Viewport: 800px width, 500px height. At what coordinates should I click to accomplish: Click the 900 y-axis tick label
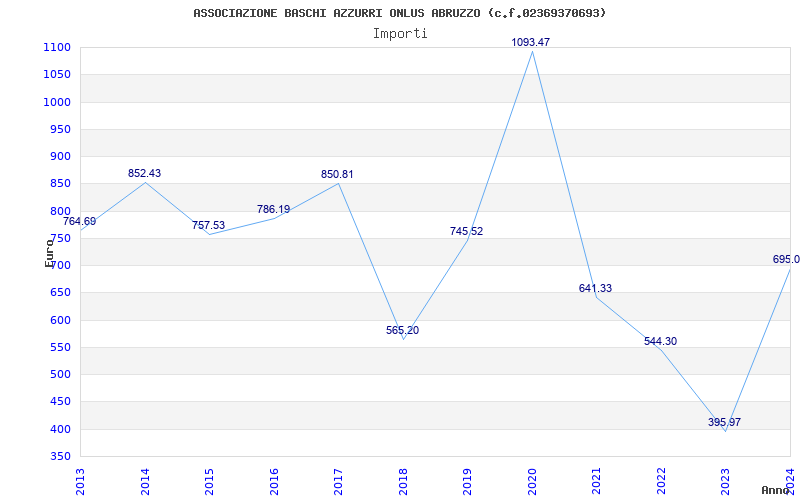[x=61, y=157]
